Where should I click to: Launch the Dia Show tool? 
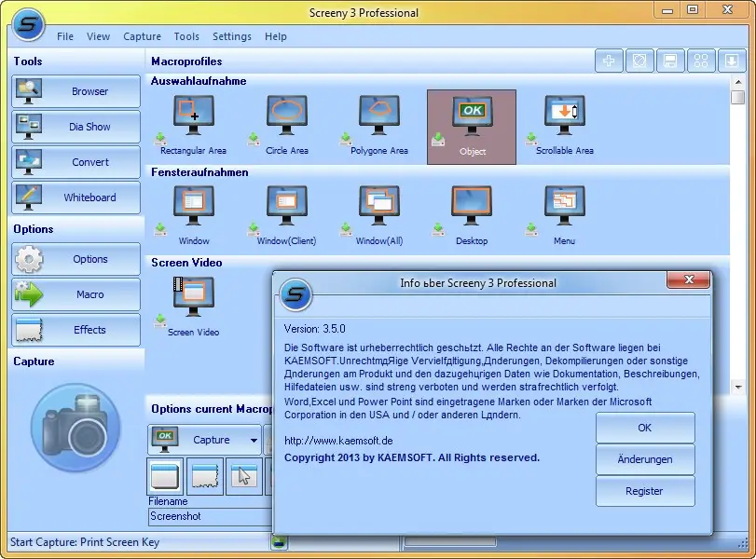coord(76,127)
